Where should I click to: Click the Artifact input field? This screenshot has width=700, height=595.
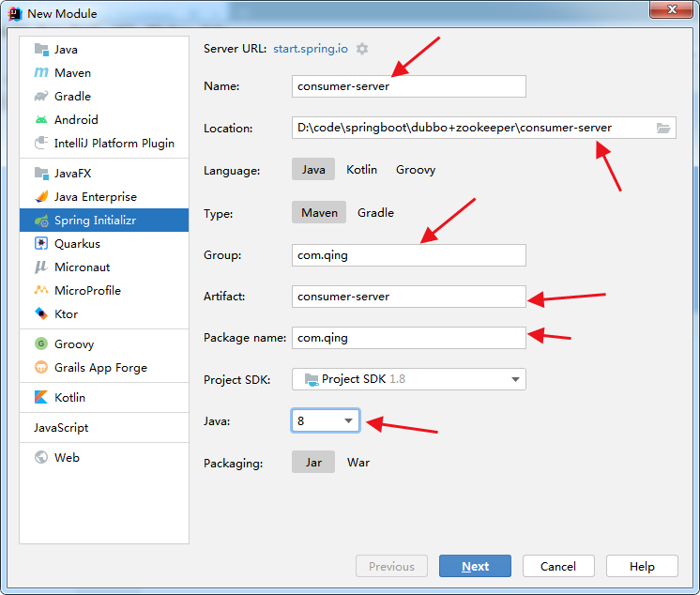409,297
